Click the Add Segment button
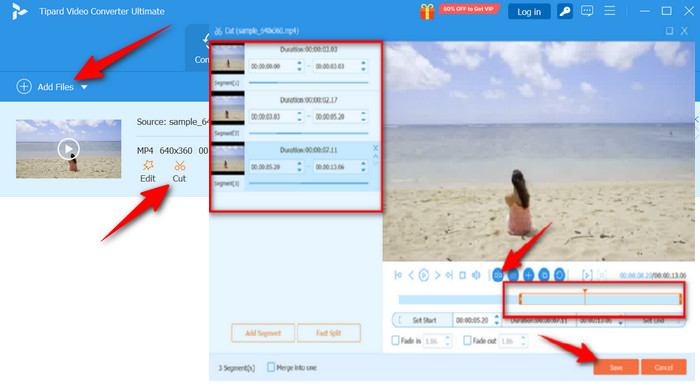 [x=263, y=333]
